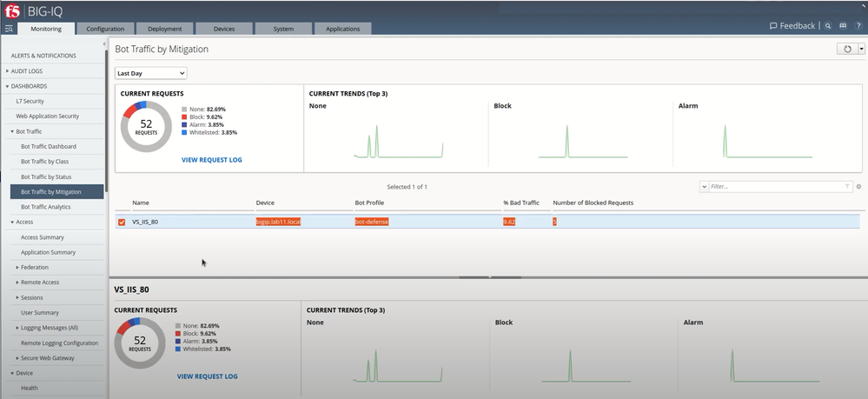
Task: Click the sidebar vertical scrollbar
Action: 106,130
